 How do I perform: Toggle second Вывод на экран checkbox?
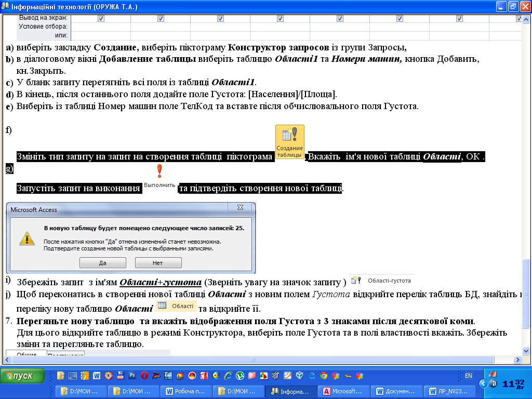click(x=161, y=18)
